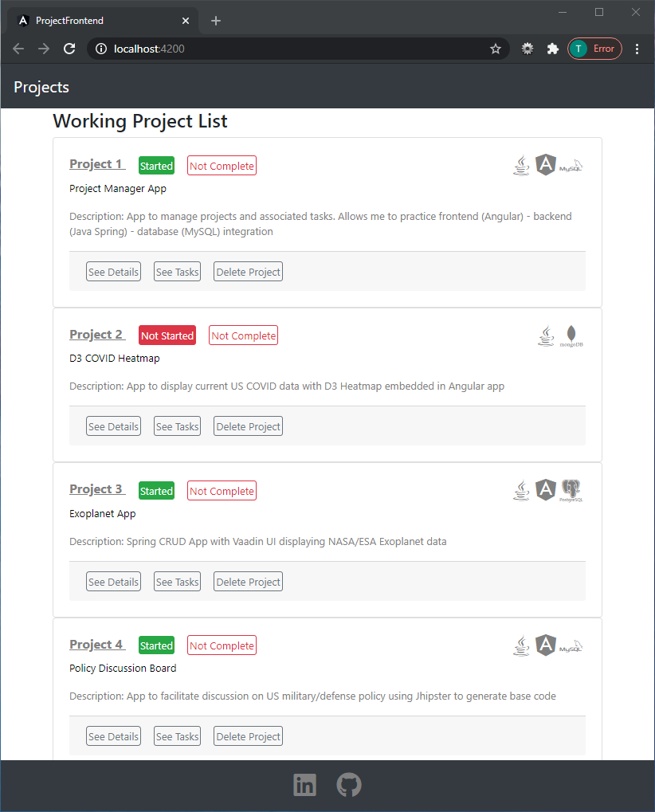The image size is (655, 812).
Task: Click See Tasks on Project 1
Action: (177, 271)
